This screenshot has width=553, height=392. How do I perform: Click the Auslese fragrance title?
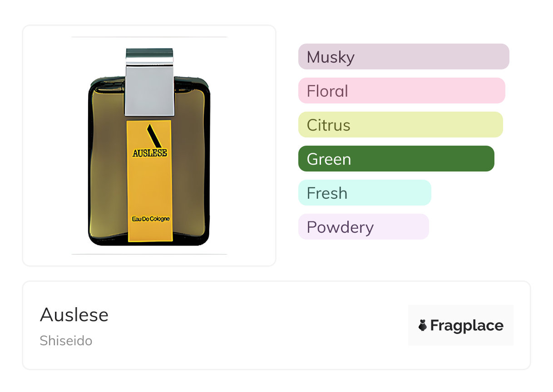74,315
